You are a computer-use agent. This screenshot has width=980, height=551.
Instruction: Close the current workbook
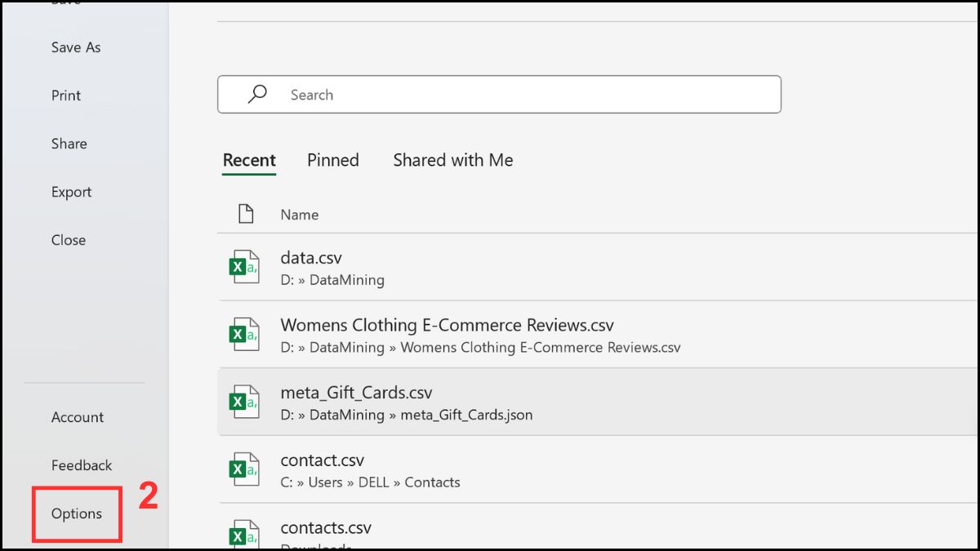[68, 239]
